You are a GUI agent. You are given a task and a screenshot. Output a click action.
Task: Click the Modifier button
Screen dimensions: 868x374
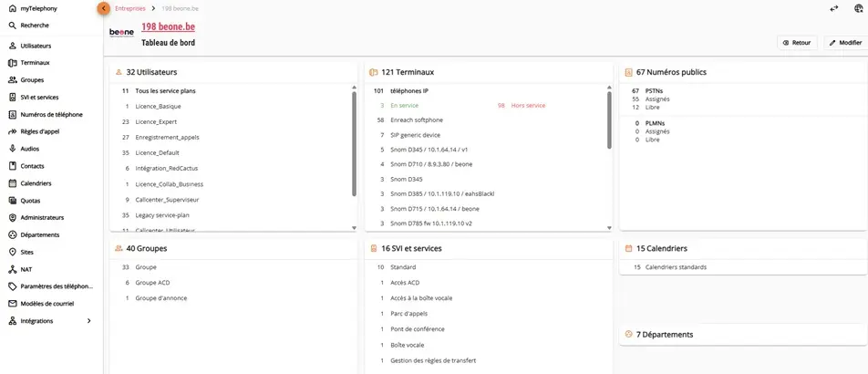(844, 43)
